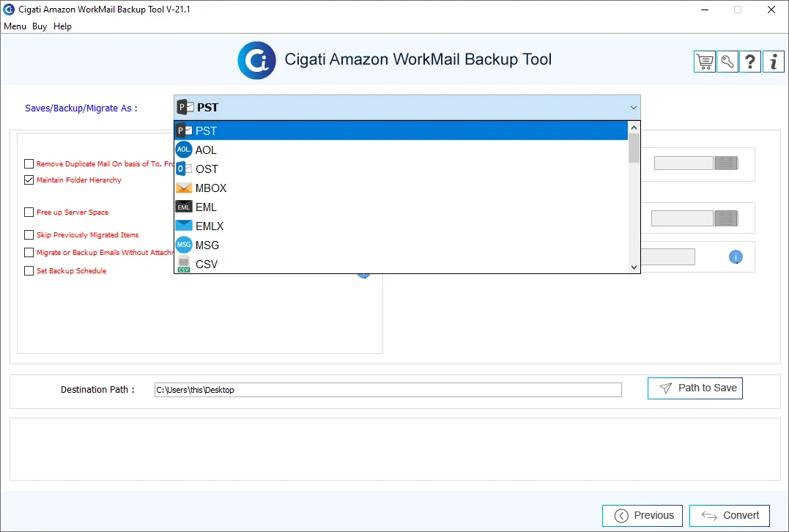Click the upper date input field
789x532 pixels.
pyautogui.click(x=684, y=163)
